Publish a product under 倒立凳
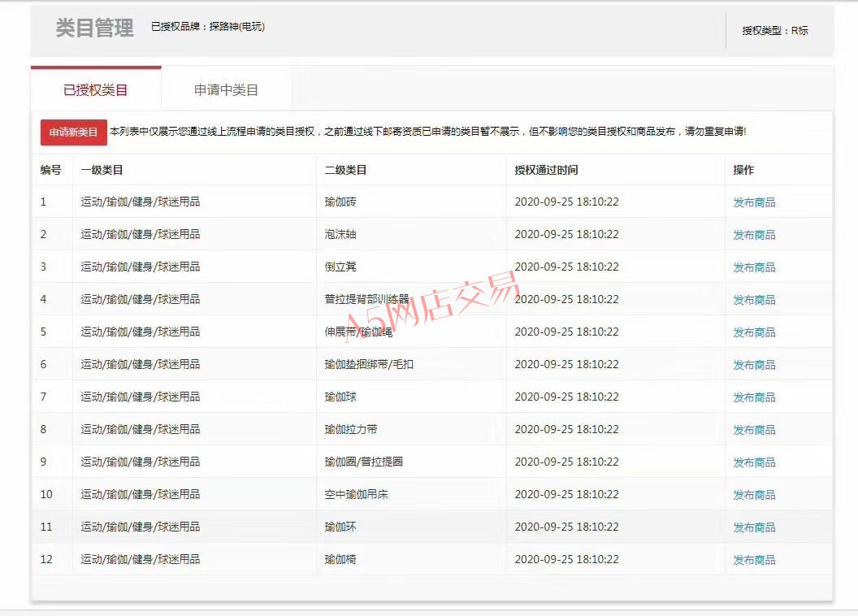This screenshot has width=858, height=616. click(753, 267)
